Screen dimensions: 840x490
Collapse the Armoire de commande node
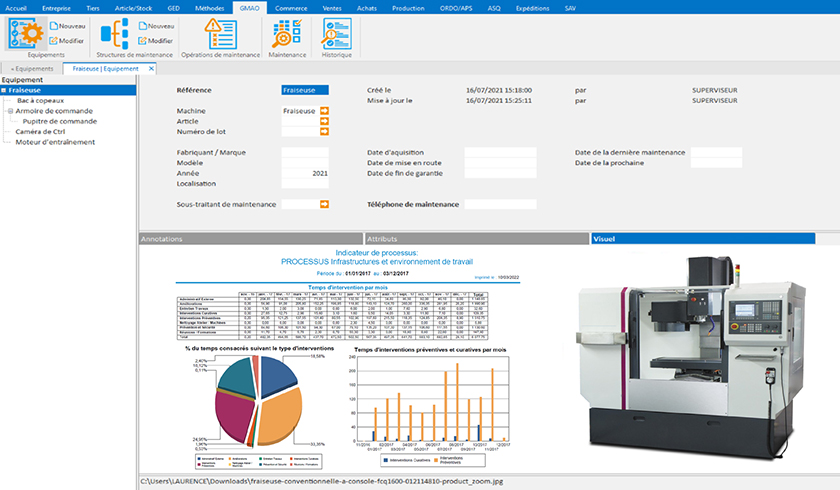pyautogui.click(x=11, y=111)
